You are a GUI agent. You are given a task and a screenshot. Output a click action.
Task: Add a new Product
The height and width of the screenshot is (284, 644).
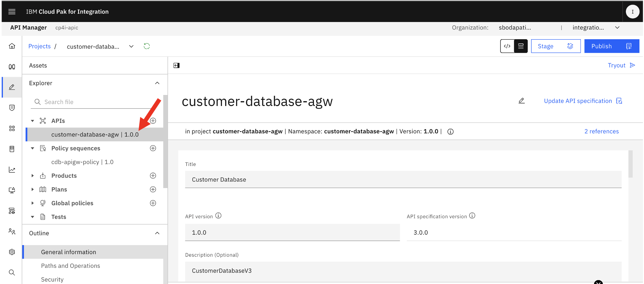[153, 175]
